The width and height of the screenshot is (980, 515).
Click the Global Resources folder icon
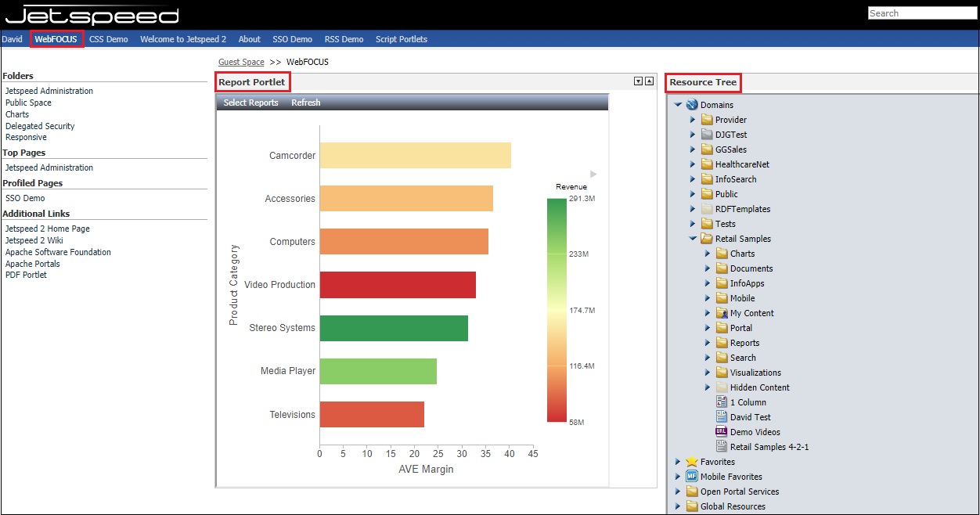click(x=691, y=506)
